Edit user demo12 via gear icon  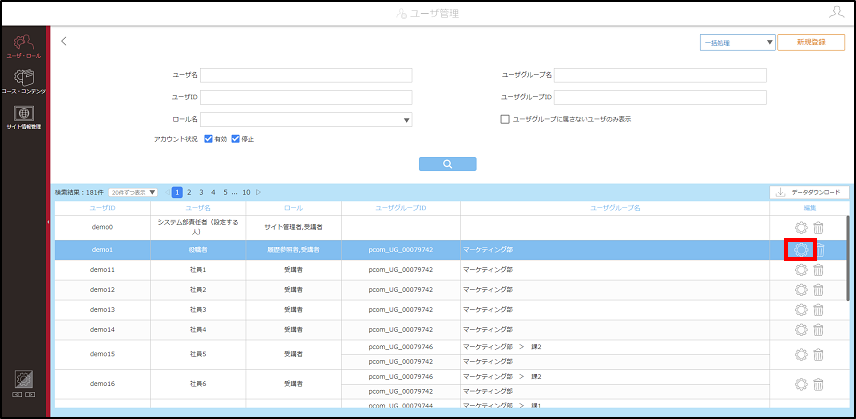pyautogui.click(x=801, y=290)
